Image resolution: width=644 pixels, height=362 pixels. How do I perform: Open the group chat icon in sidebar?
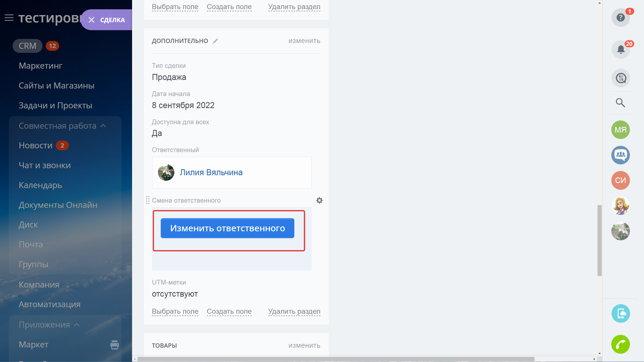point(620,155)
